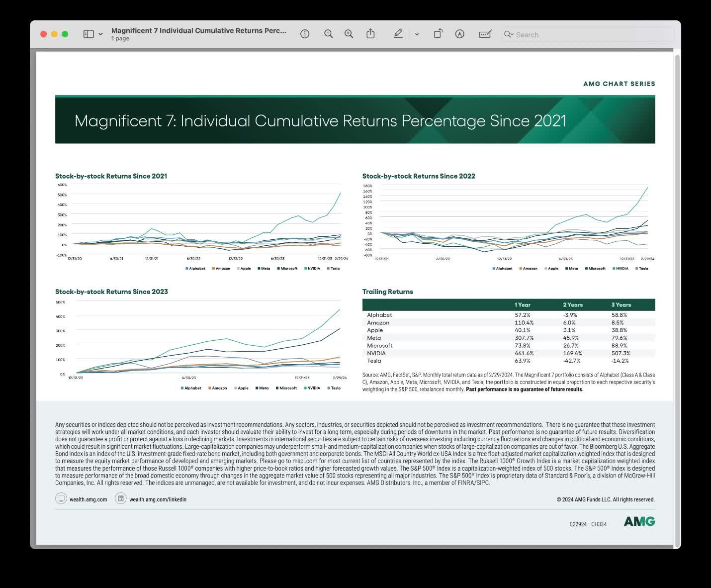Open the wealth.amg.com/linkedin link

158,499
